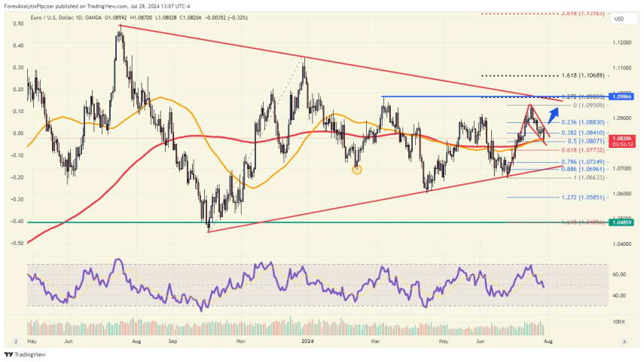The height and width of the screenshot is (362, 644).
Task: Click the yellow circle marker on the chart
Action: (357, 169)
